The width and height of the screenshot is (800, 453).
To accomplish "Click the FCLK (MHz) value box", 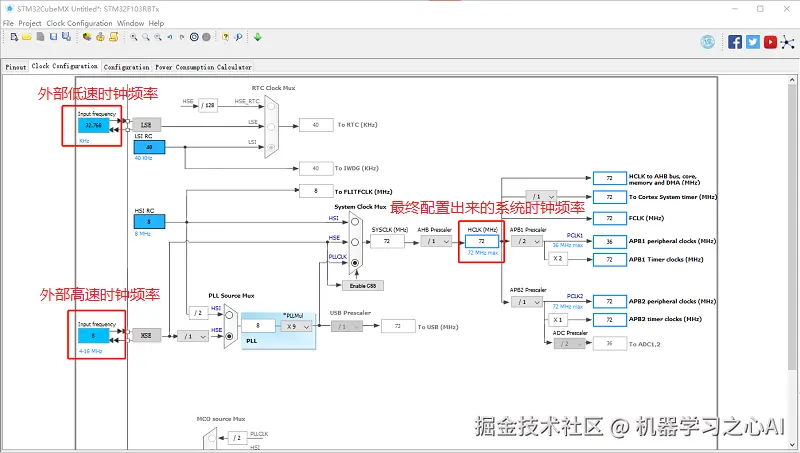I will pyautogui.click(x=610, y=218).
